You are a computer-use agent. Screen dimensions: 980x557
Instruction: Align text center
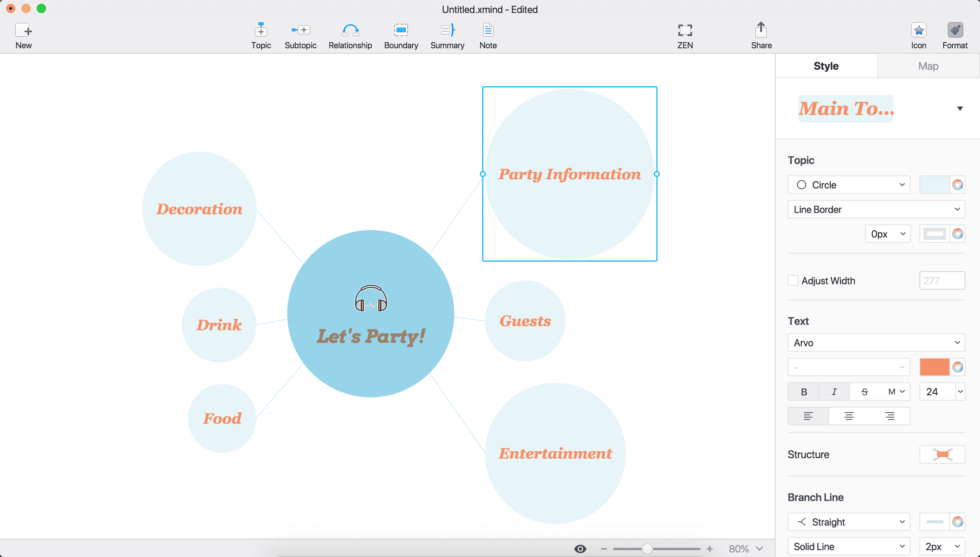pyautogui.click(x=849, y=416)
